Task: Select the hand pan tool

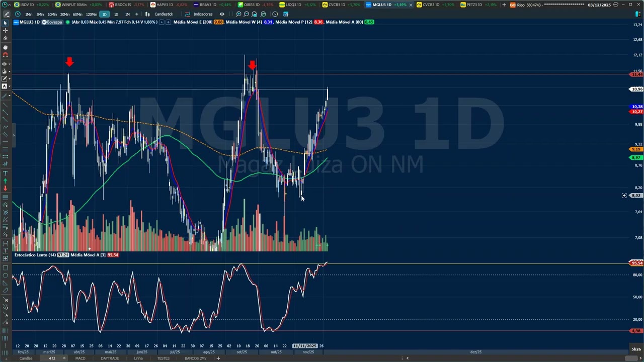Action: tap(5, 47)
